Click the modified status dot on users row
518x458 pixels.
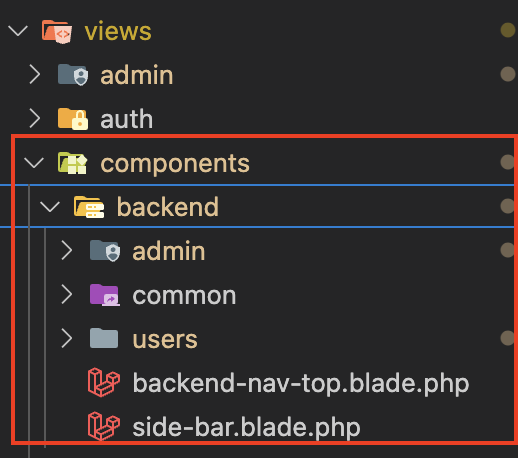[x=508, y=338]
